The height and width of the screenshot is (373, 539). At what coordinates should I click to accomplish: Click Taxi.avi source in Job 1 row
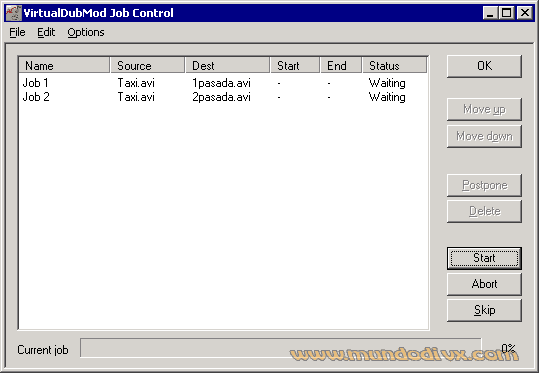[136, 83]
